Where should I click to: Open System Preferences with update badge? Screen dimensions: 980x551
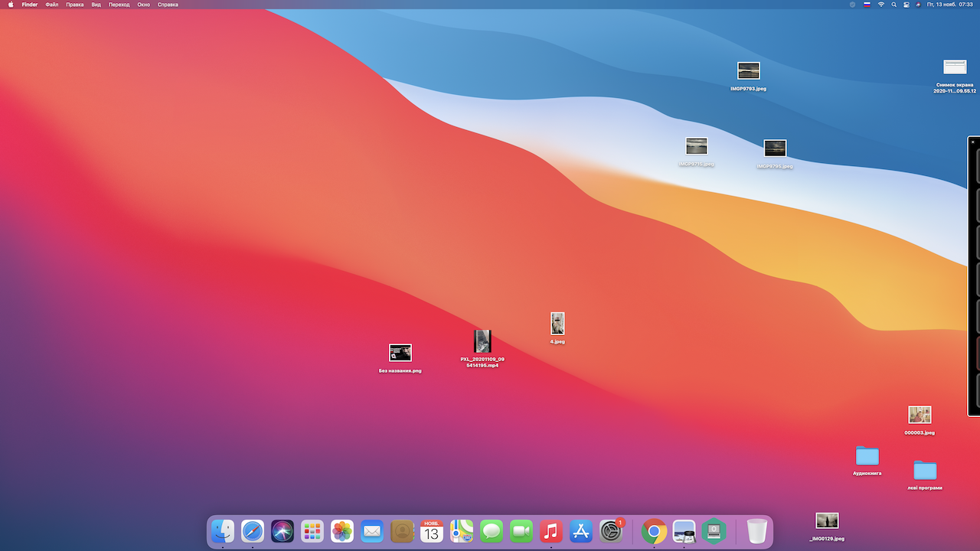(611, 530)
